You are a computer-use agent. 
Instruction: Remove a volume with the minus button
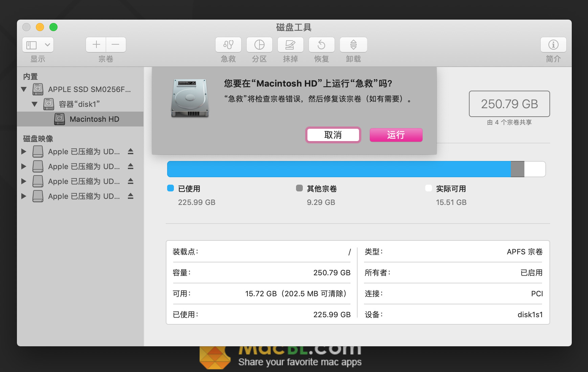coord(116,45)
